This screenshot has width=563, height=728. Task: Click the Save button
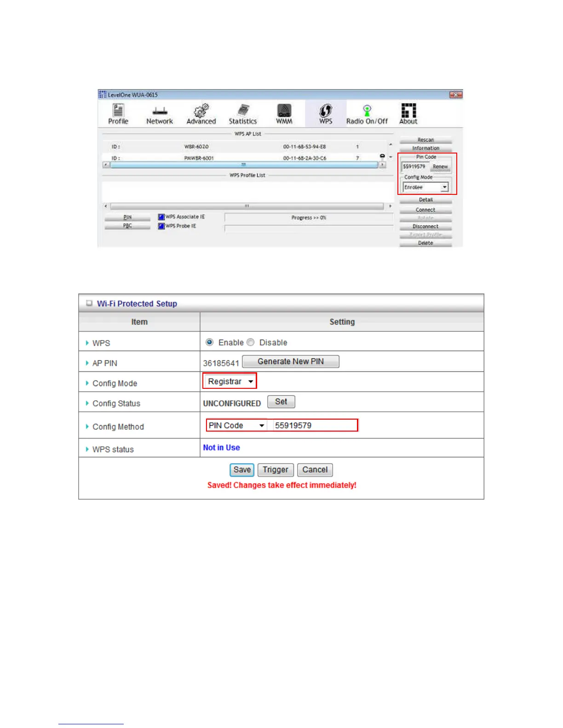(242, 470)
